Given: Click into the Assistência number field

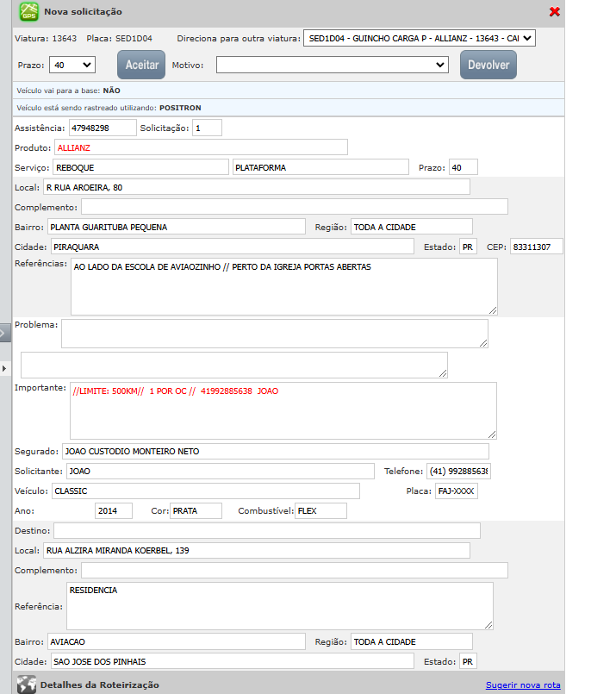Looking at the screenshot, I should tap(102, 128).
